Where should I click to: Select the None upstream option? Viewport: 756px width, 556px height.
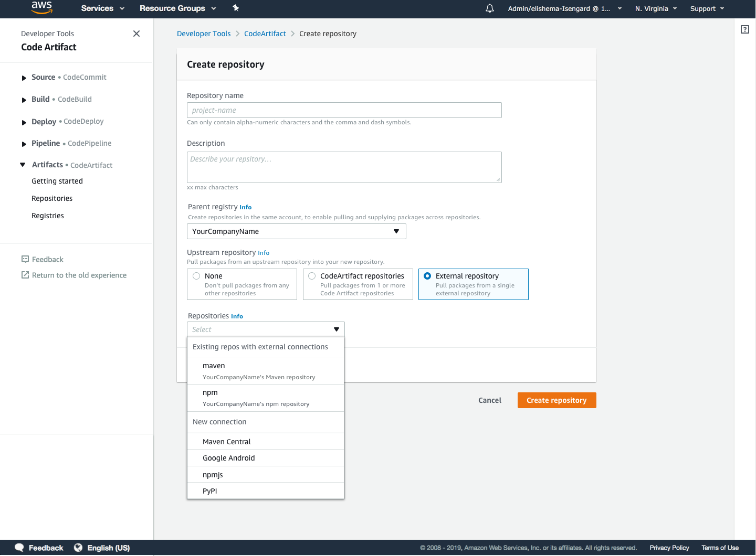pos(242,284)
